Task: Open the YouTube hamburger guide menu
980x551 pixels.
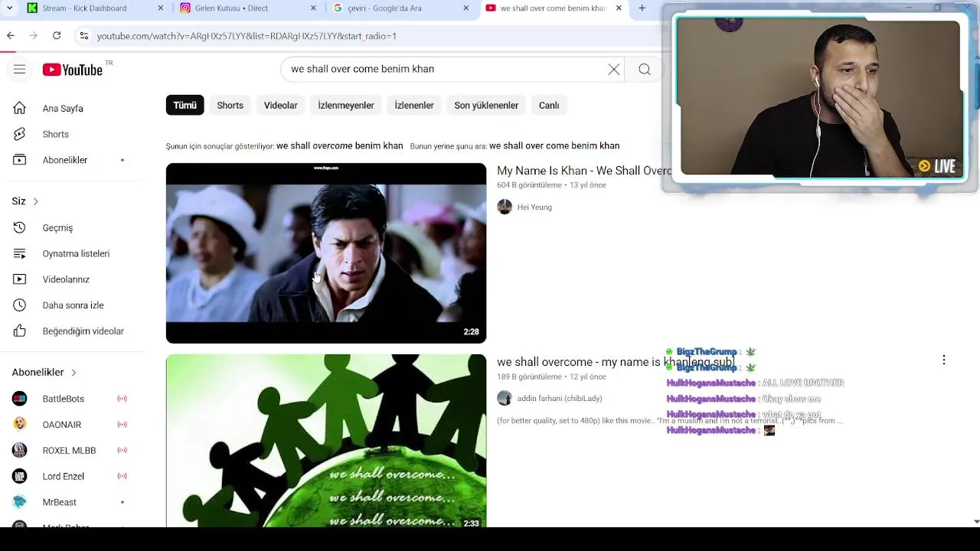Action: (x=19, y=70)
